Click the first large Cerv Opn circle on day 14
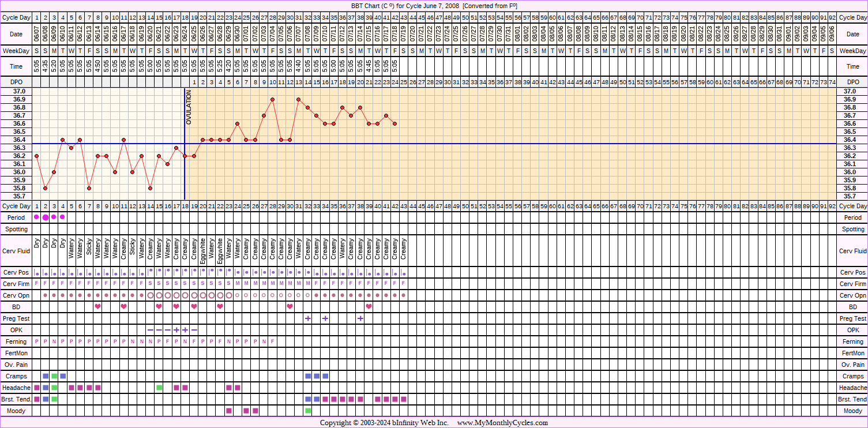 point(151,295)
